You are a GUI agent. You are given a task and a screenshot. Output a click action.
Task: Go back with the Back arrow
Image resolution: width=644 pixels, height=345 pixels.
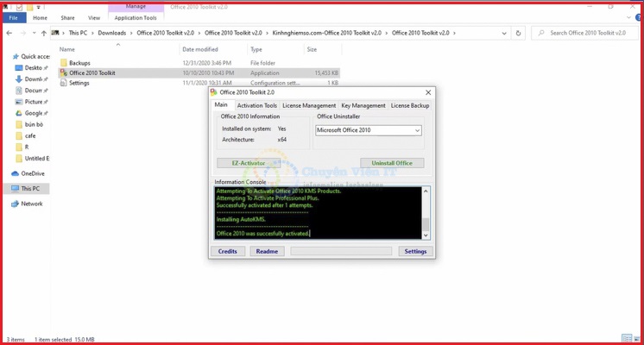click(x=9, y=34)
